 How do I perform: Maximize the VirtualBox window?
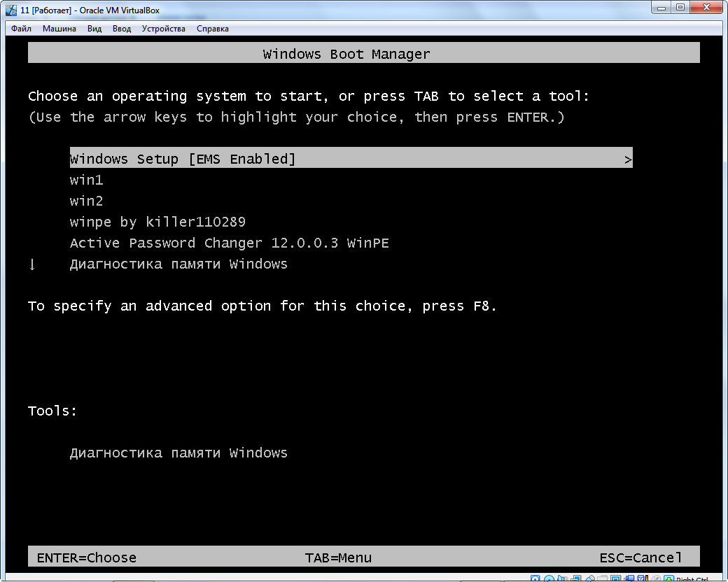680,8
